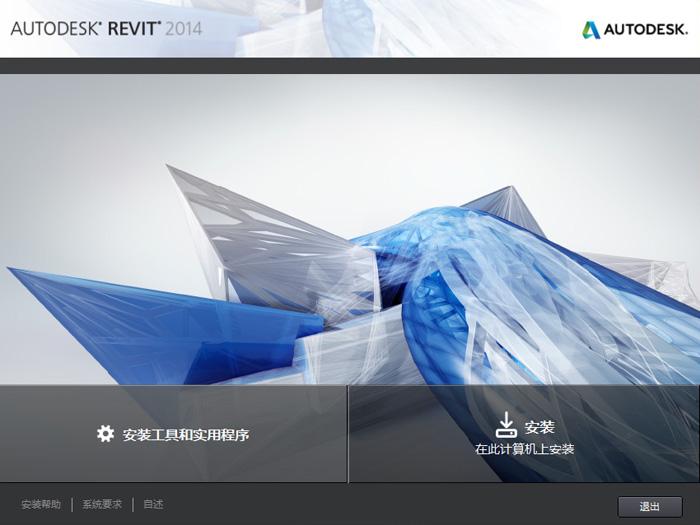Image resolution: width=700 pixels, height=525 pixels.
Task: Click the download-arrow install icon
Action: point(506,424)
